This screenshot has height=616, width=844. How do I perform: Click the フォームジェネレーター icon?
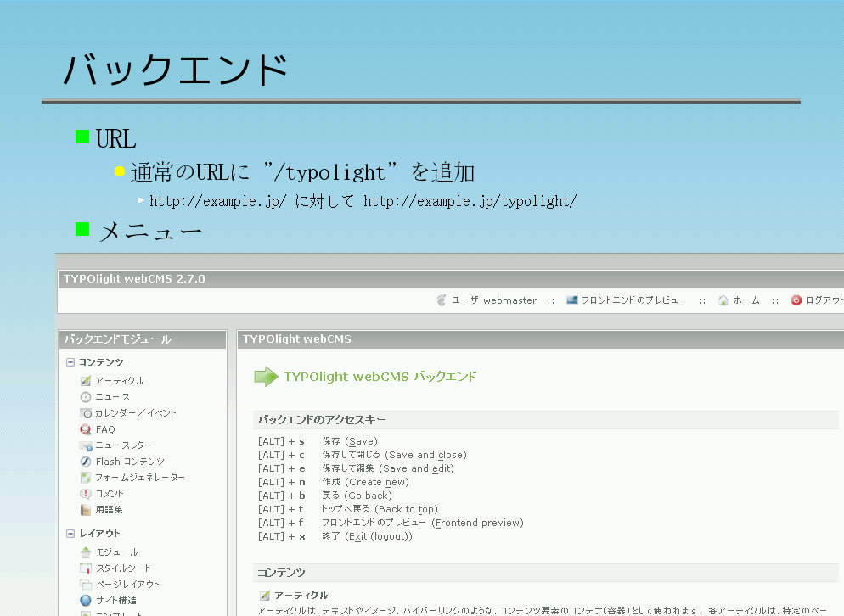tap(86, 477)
